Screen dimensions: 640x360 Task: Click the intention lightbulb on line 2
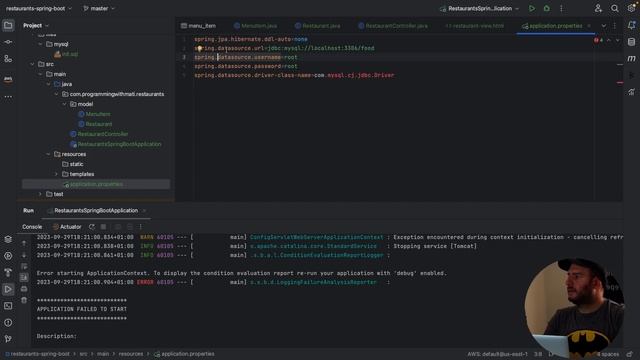[199, 49]
